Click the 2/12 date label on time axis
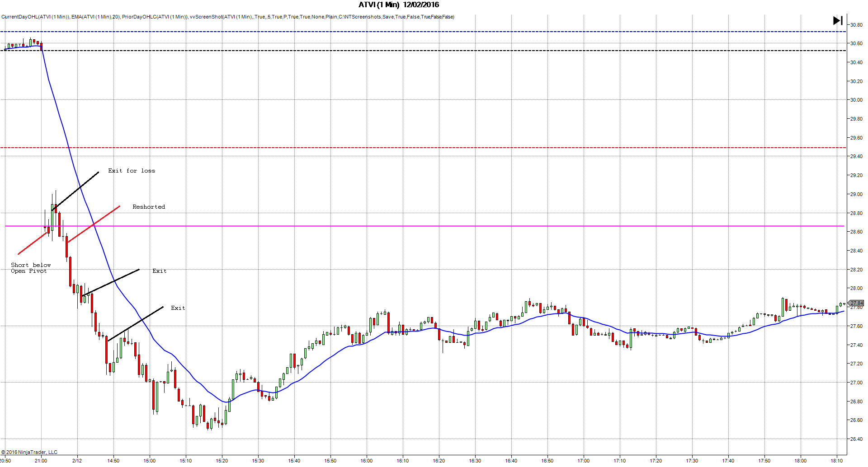868x467 pixels. [x=77, y=461]
